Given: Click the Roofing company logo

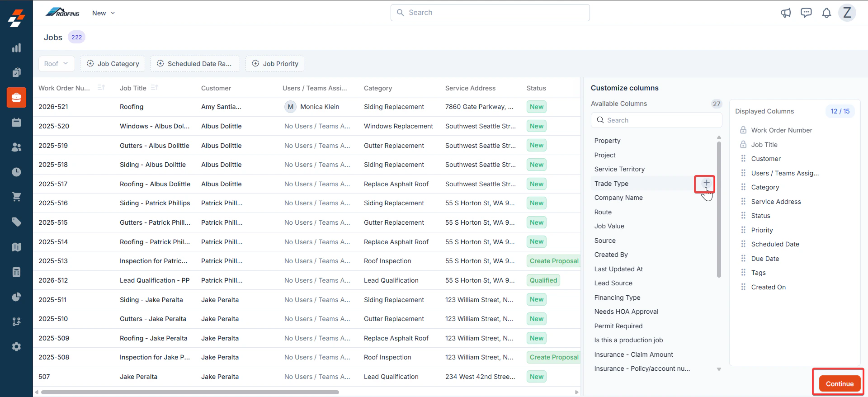Looking at the screenshot, I should tap(62, 12).
